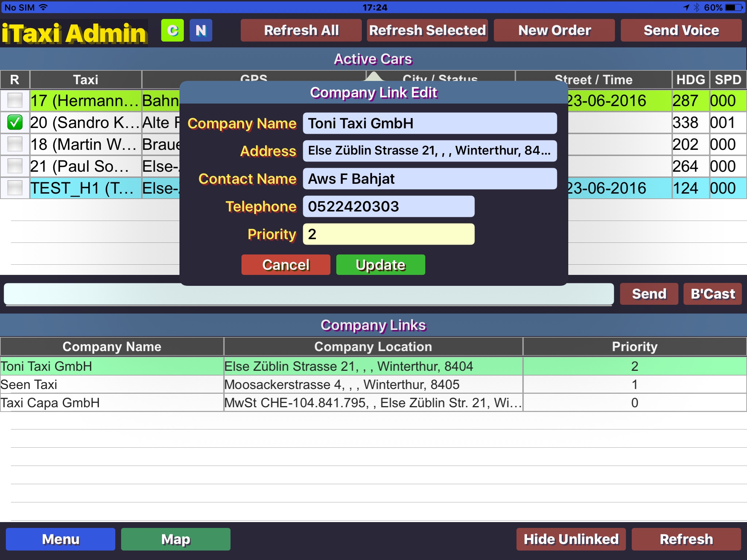Viewport: 747px width, 560px height.
Task: Edit the Contact Name field
Action: [430, 179]
